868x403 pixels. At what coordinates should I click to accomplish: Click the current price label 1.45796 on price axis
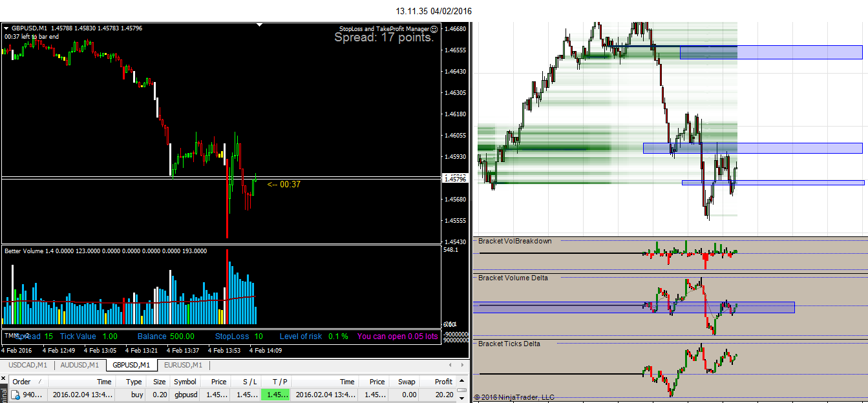pos(455,179)
